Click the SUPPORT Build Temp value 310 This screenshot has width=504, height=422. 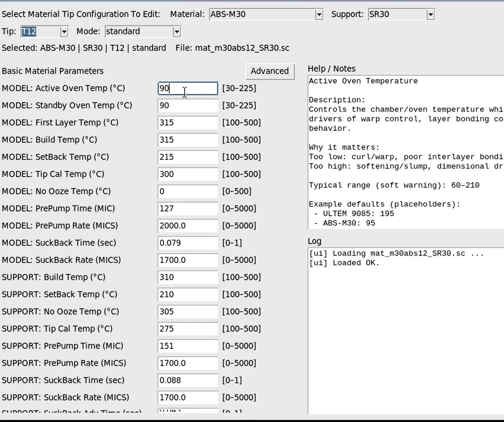[x=187, y=277]
